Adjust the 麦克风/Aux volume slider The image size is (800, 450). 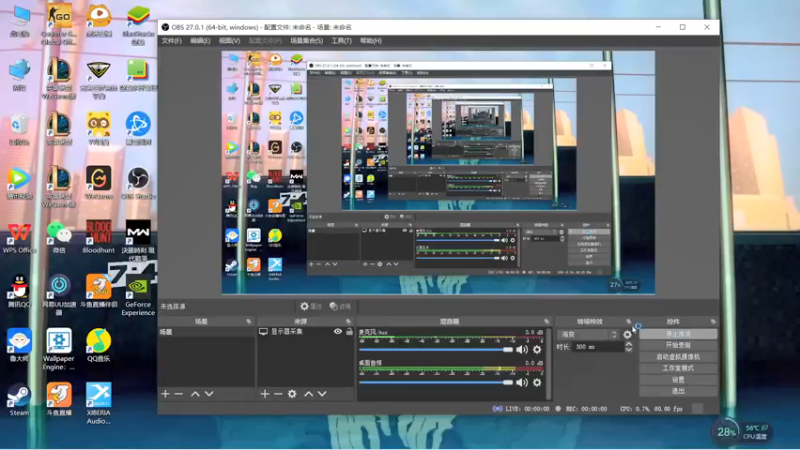(436, 349)
